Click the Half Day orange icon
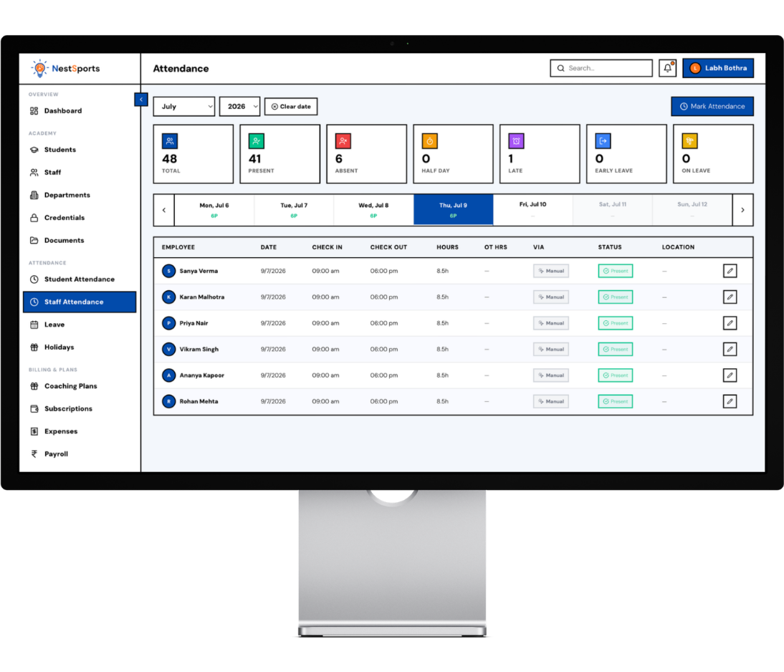Screen dimensions: 784x672 [x=429, y=141]
